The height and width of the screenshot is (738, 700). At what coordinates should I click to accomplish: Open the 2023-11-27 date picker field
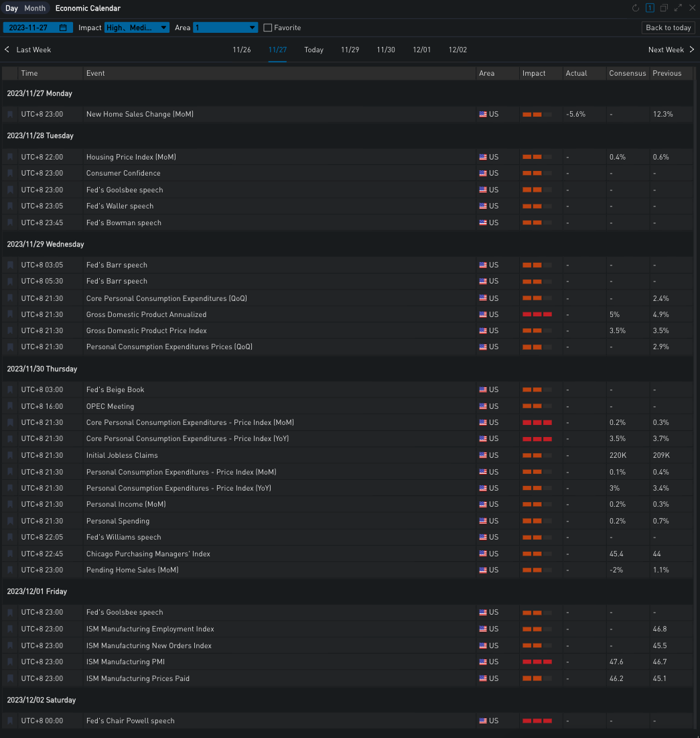(x=38, y=27)
